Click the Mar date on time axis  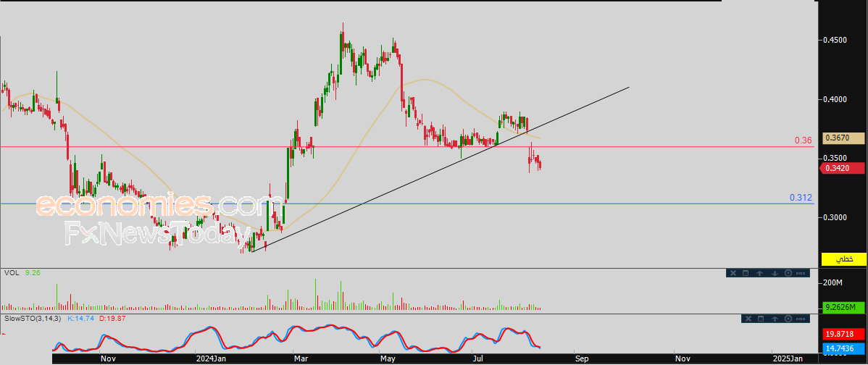click(x=301, y=359)
